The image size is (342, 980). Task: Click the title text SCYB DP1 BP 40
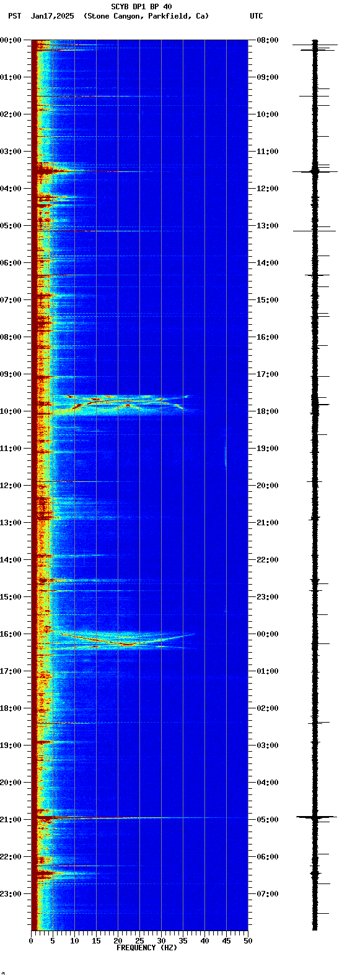(141, 7)
